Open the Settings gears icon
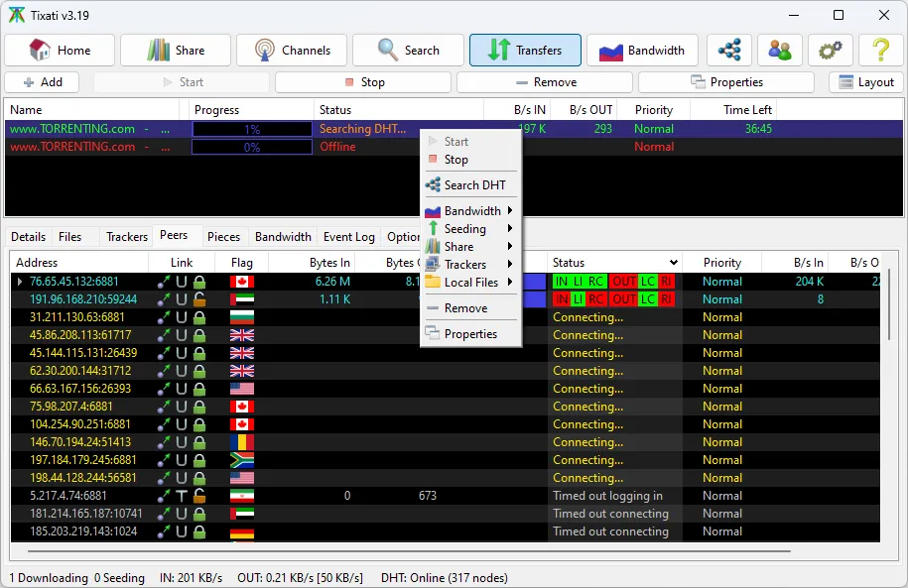Image resolution: width=908 pixels, height=588 pixels. 830,51
